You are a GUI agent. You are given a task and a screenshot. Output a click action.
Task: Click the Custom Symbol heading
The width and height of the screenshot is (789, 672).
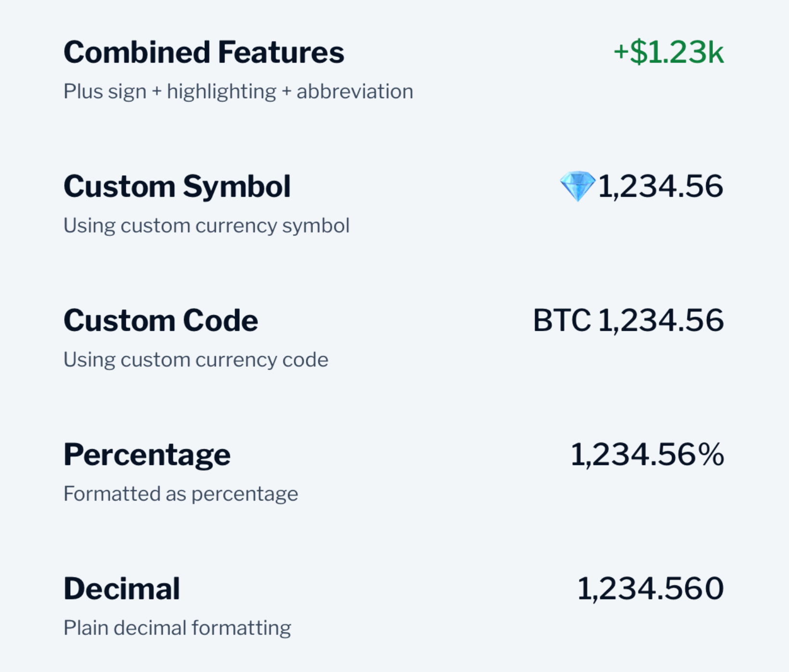[x=177, y=186]
